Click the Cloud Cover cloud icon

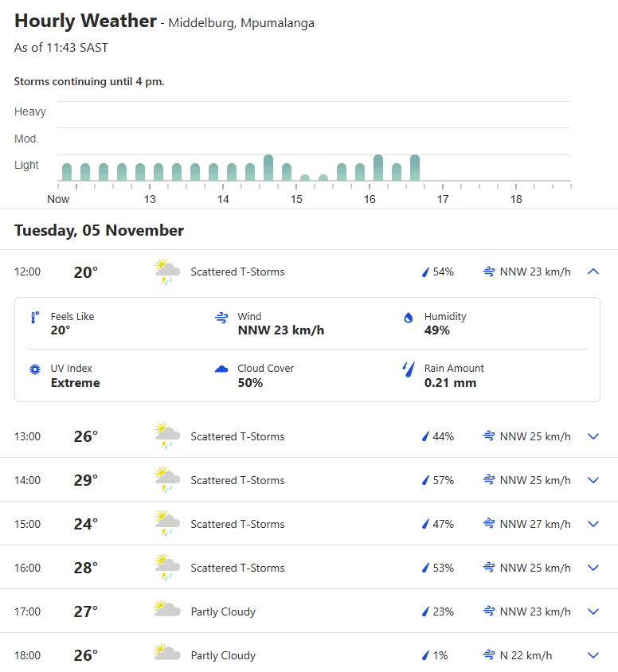pyautogui.click(x=221, y=369)
